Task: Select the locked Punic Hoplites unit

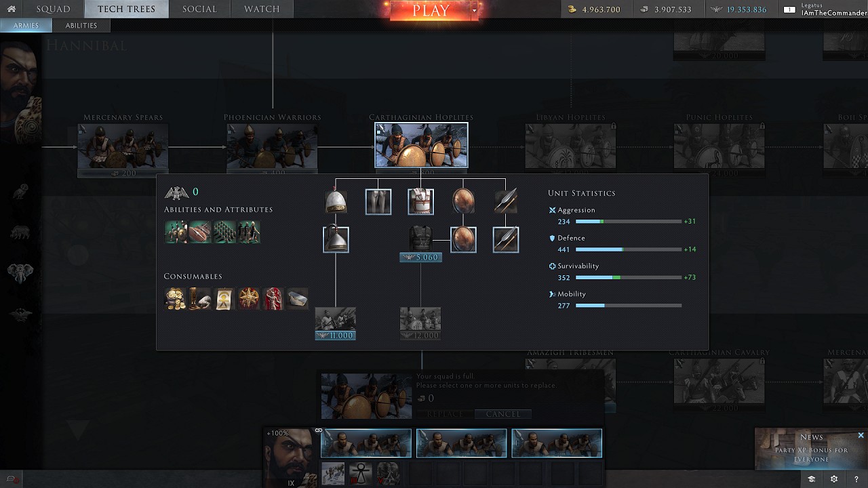Action: pos(719,146)
